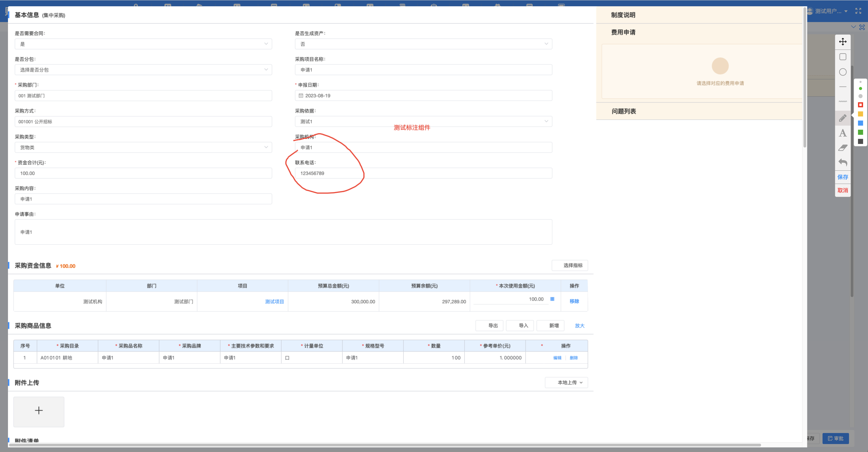Open the 是否分包 dropdown
This screenshot has width=868, height=452.
coord(143,70)
